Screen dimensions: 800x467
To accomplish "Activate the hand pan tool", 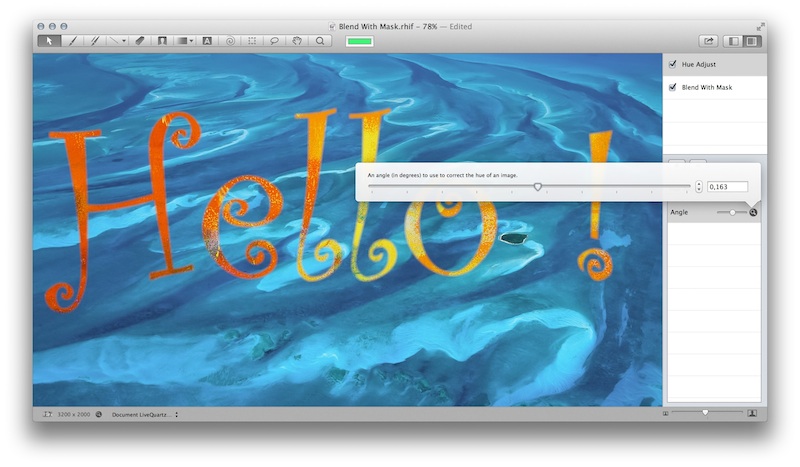I will pos(296,41).
